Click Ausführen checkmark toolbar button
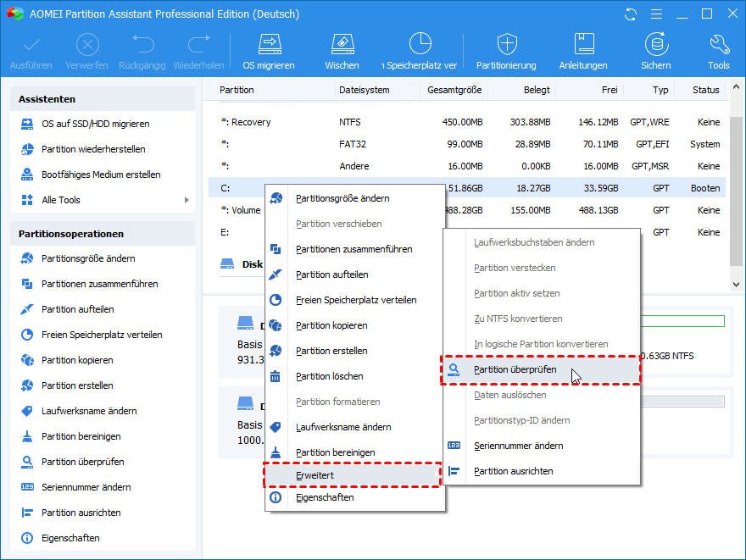 (31, 52)
